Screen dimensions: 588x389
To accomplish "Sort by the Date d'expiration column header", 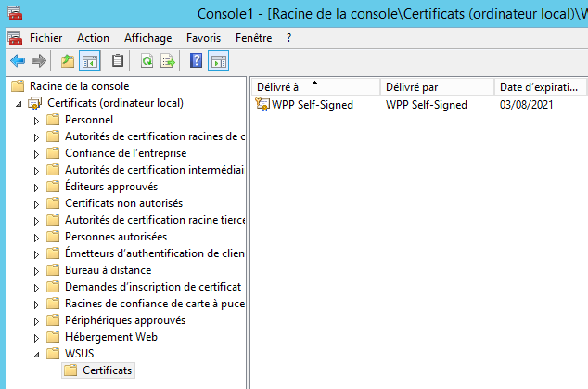I will 540,87.
